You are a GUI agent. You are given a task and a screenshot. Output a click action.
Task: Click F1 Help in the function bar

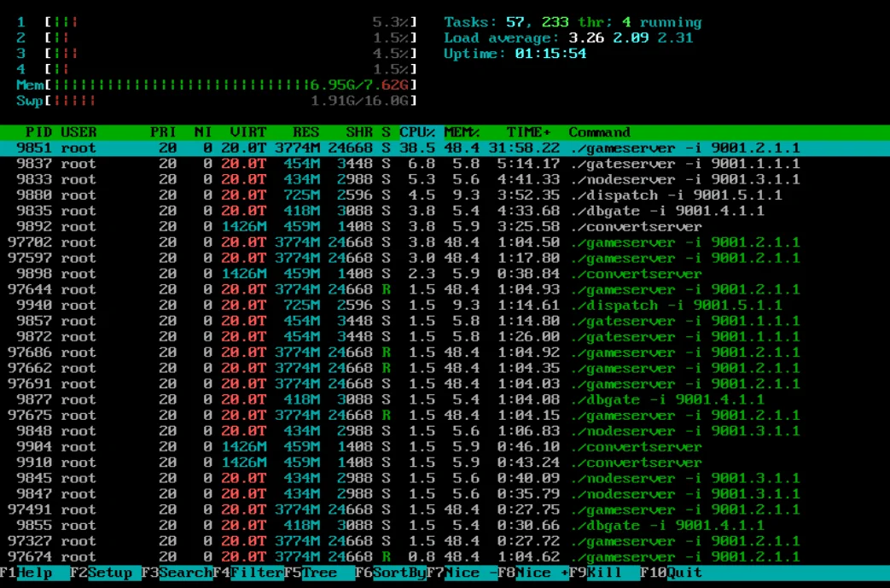pyautogui.click(x=35, y=573)
